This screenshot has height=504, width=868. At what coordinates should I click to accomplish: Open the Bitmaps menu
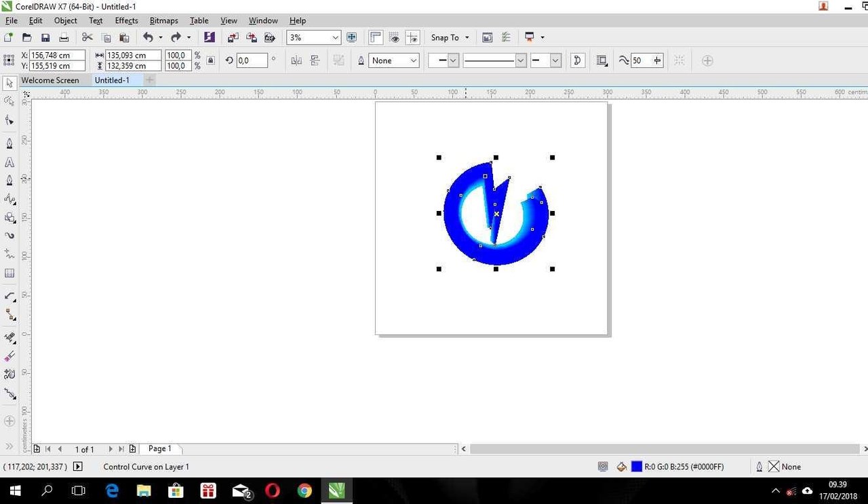click(164, 20)
